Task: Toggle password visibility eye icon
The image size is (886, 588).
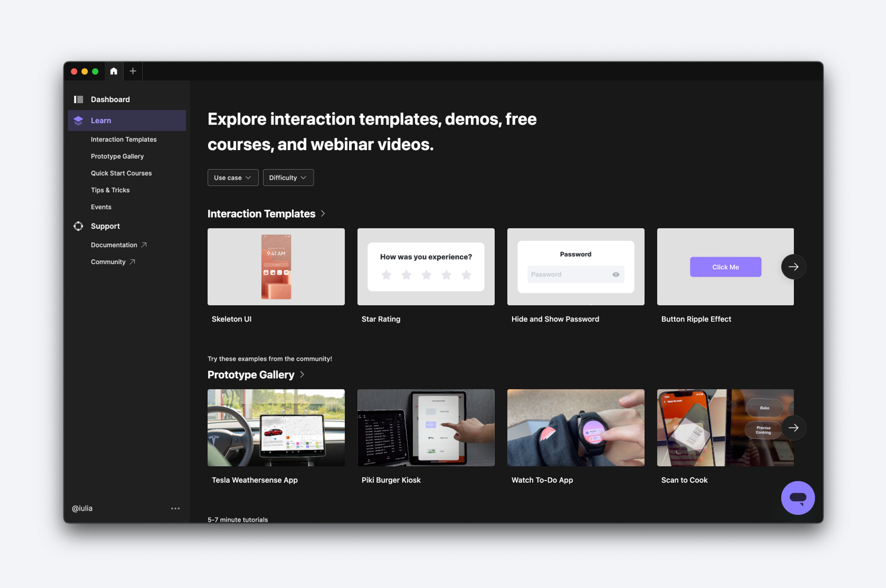Action: pyautogui.click(x=616, y=274)
